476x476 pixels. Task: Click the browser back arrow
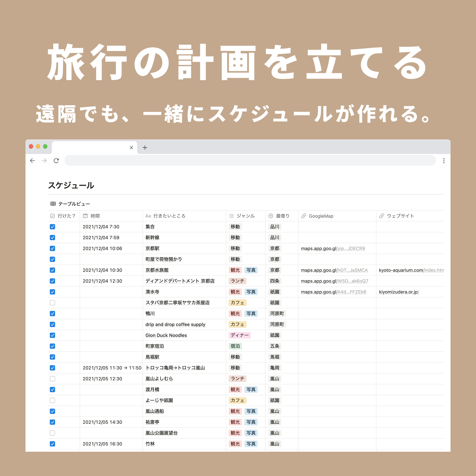tap(32, 161)
